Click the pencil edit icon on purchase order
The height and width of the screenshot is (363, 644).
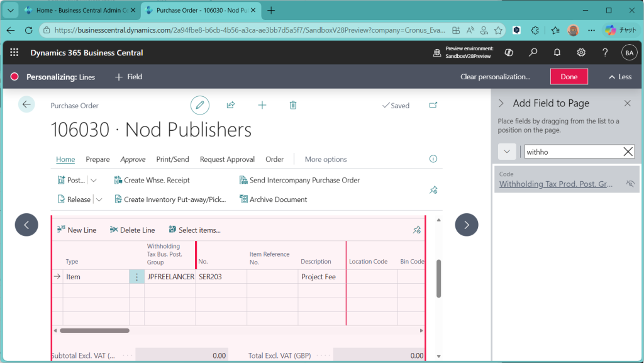(x=200, y=105)
